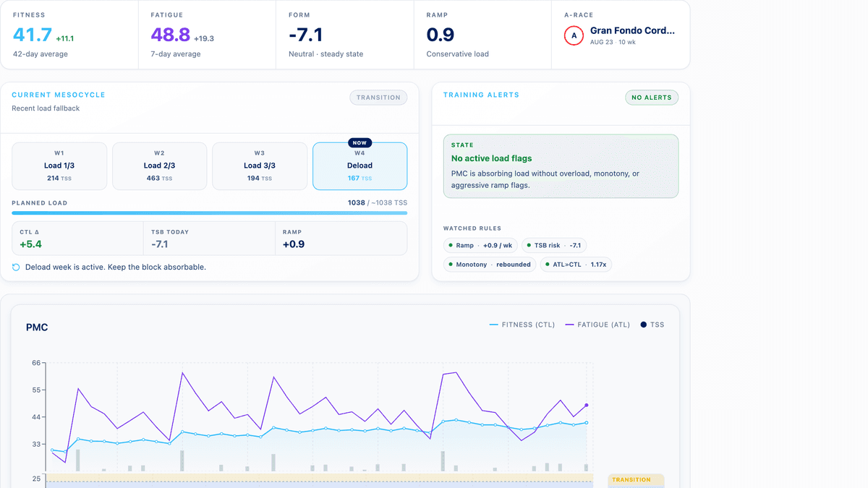Click the '+11.1' fitness change text
Viewport: 868px width, 488px height.
[x=65, y=38]
